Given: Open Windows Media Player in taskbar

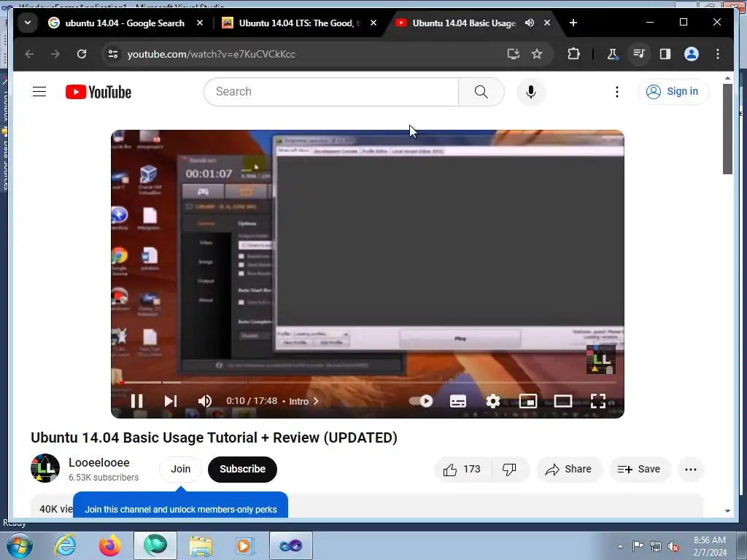Looking at the screenshot, I should click(245, 545).
